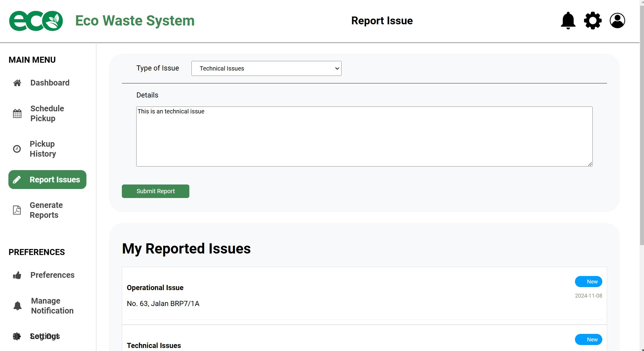The width and height of the screenshot is (644, 351).
Task: Click the Generate Reports document icon
Action: [17, 210]
